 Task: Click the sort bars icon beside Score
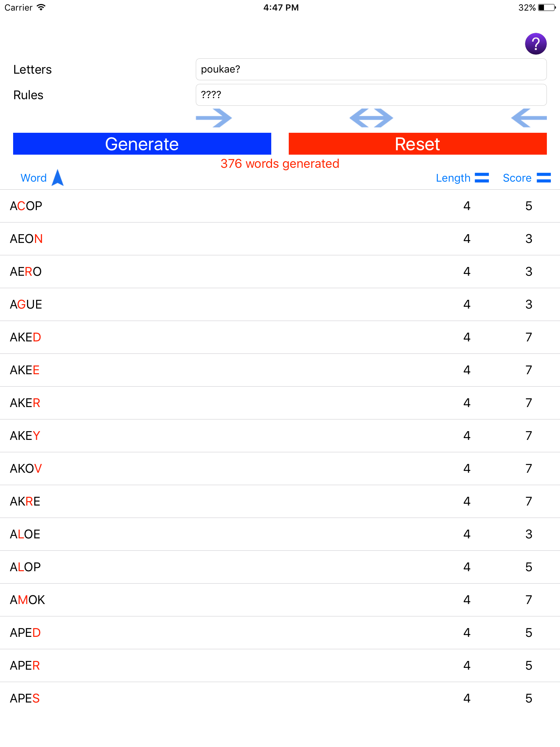coord(544,178)
